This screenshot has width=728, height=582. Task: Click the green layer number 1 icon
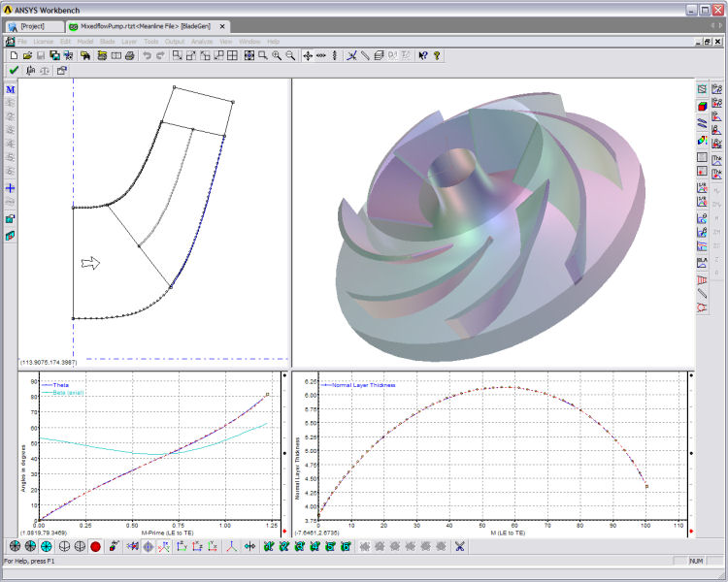pos(269,547)
